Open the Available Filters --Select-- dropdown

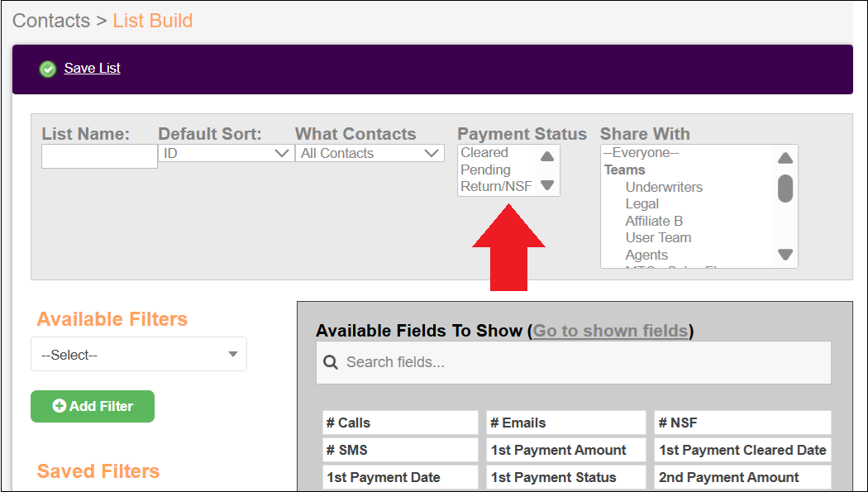[139, 354]
